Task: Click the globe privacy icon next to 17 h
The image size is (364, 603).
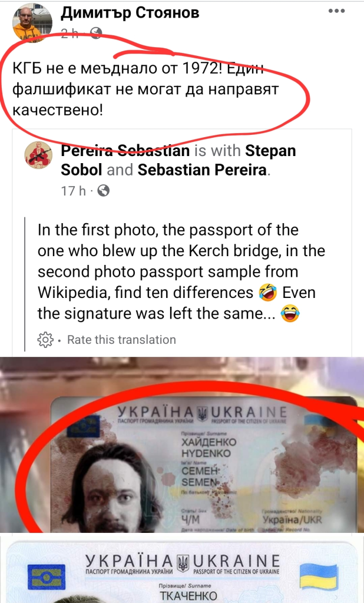Action: [x=103, y=190]
